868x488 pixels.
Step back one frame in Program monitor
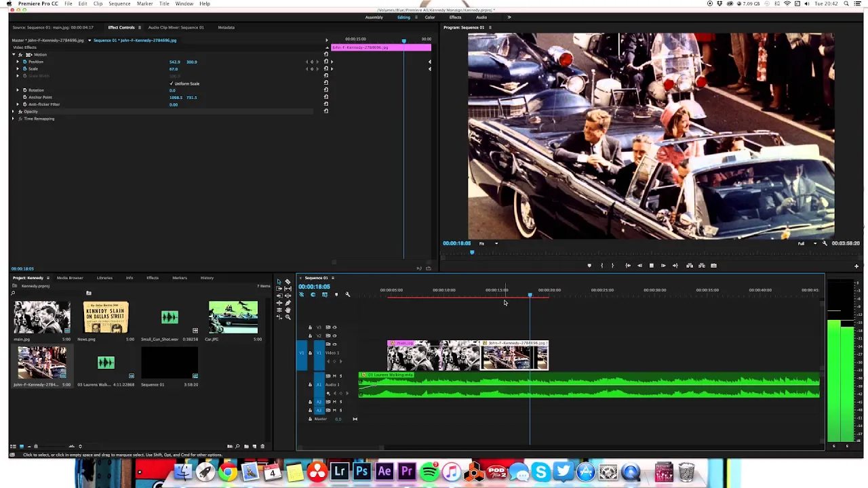[639, 266]
